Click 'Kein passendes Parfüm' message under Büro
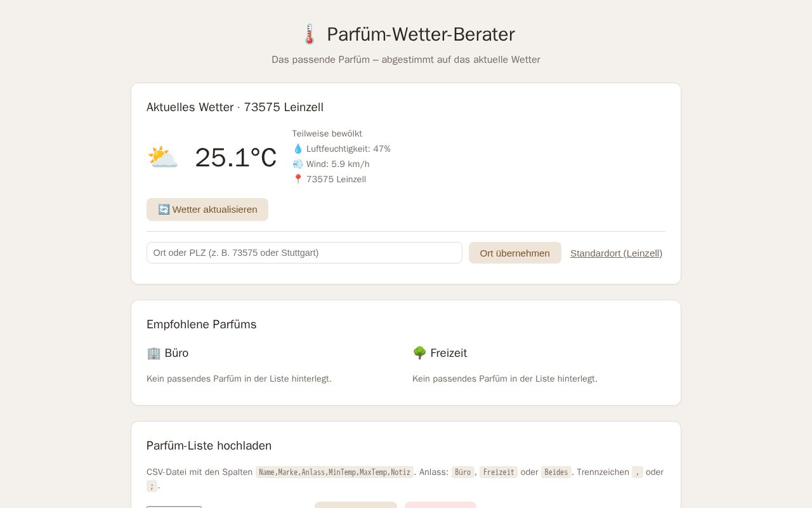812x508 pixels. pyautogui.click(x=239, y=378)
